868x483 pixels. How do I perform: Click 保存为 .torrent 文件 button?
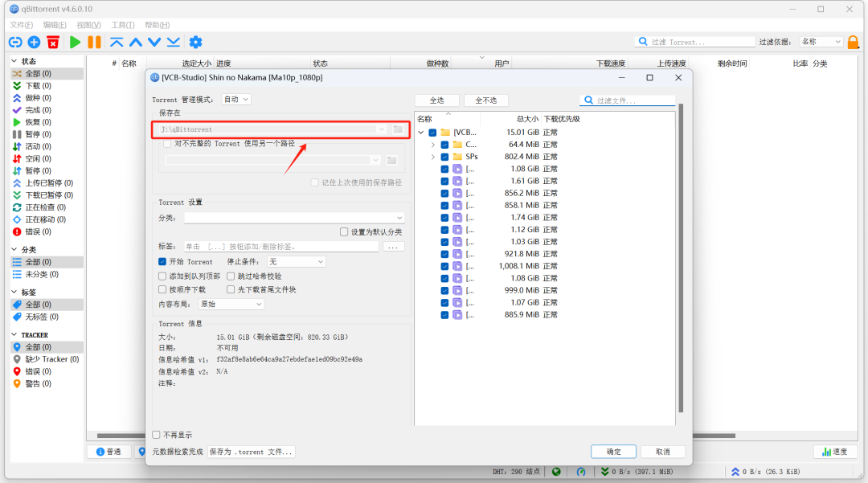pyautogui.click(x=251, y=452)
